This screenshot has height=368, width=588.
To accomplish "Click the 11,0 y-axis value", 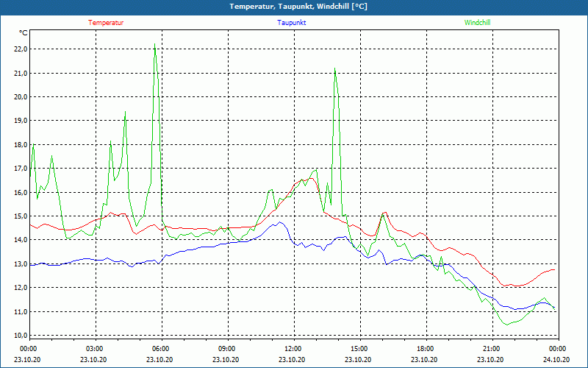I will [x=21, y=311].
